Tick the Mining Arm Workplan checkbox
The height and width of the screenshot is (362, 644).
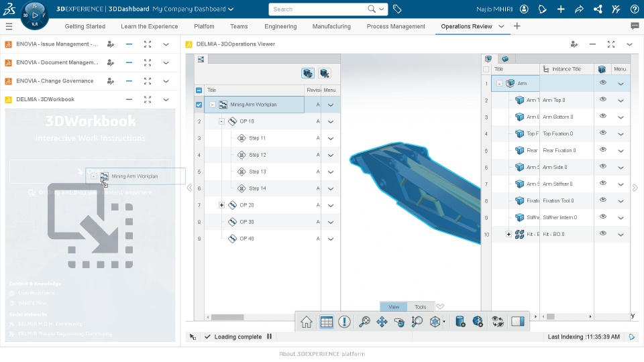(x=199, y=105)
